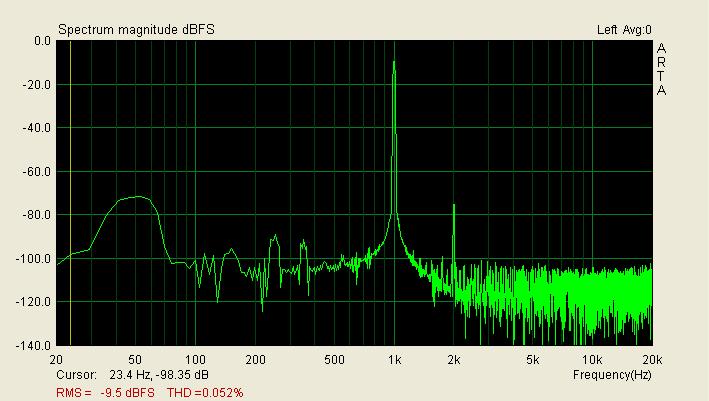Click the vertical ARTA label
This screenshot has height=401, width=709.
point(661,69)
